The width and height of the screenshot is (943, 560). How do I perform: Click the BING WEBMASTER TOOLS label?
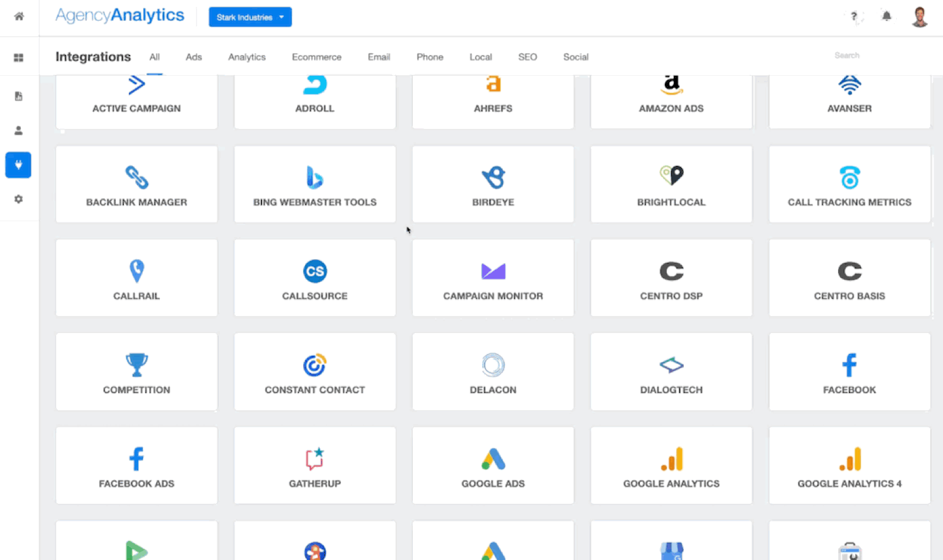click(x=315, y=202)
